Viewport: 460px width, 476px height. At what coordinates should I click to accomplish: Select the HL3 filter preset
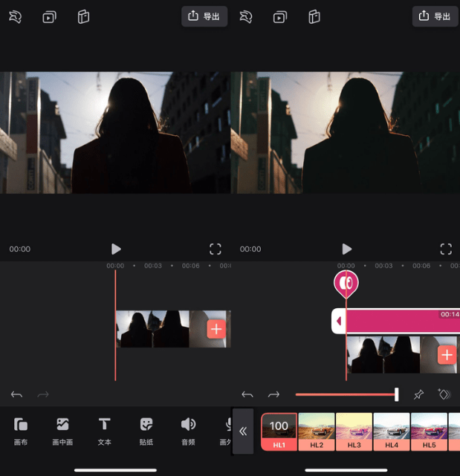pos(354,431)
